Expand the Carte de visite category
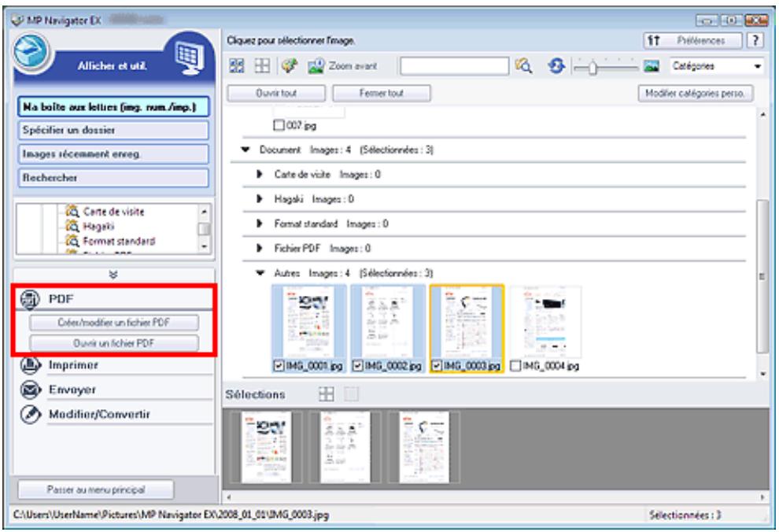The width and height of the screenshot is (779, 532). (x=260, y=175)
